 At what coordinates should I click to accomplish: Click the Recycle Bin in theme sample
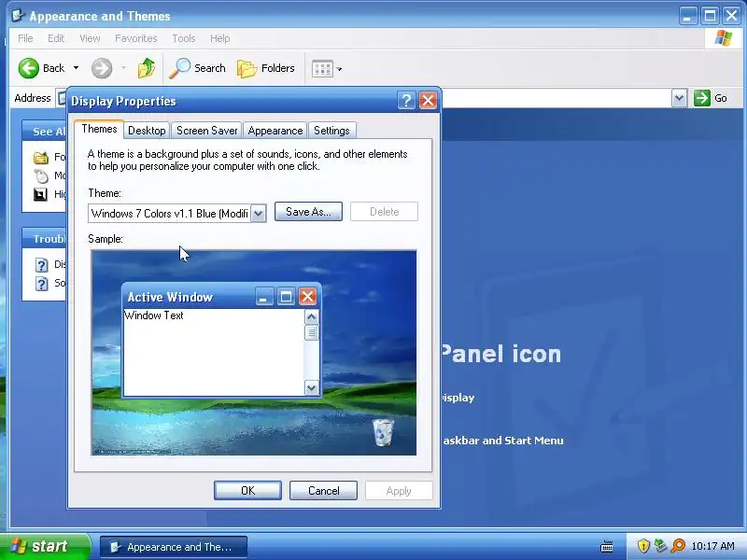click(x=383, y=432)
